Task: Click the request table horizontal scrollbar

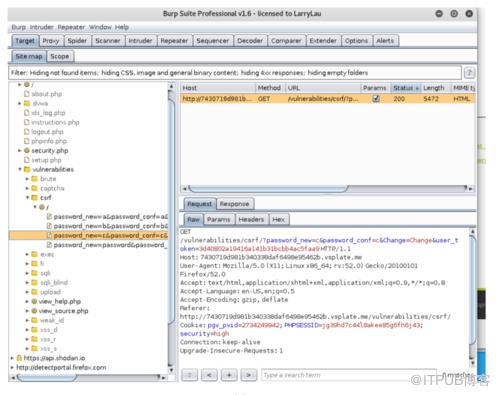Action: pyautogui.click(x=268, y=189)
